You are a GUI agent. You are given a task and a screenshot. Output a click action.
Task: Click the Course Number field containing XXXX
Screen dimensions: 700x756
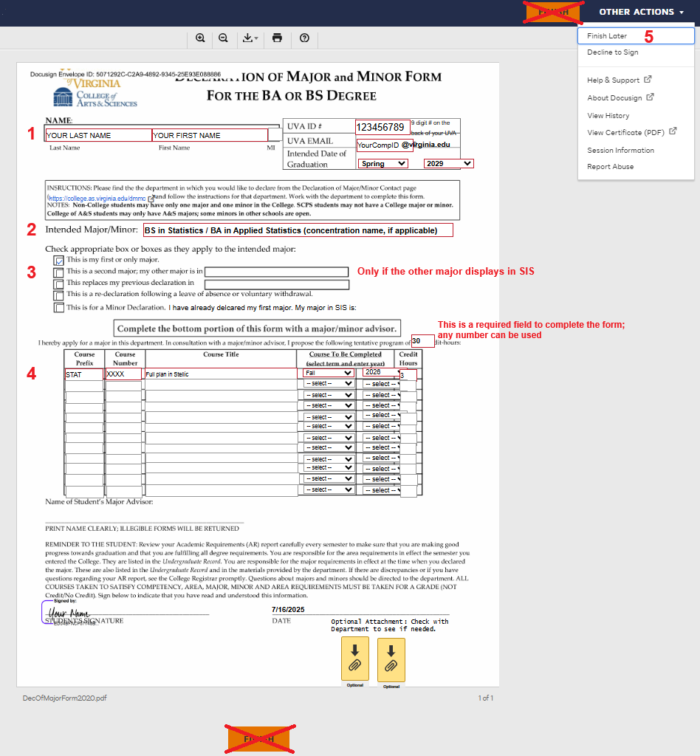pos(123,374)
